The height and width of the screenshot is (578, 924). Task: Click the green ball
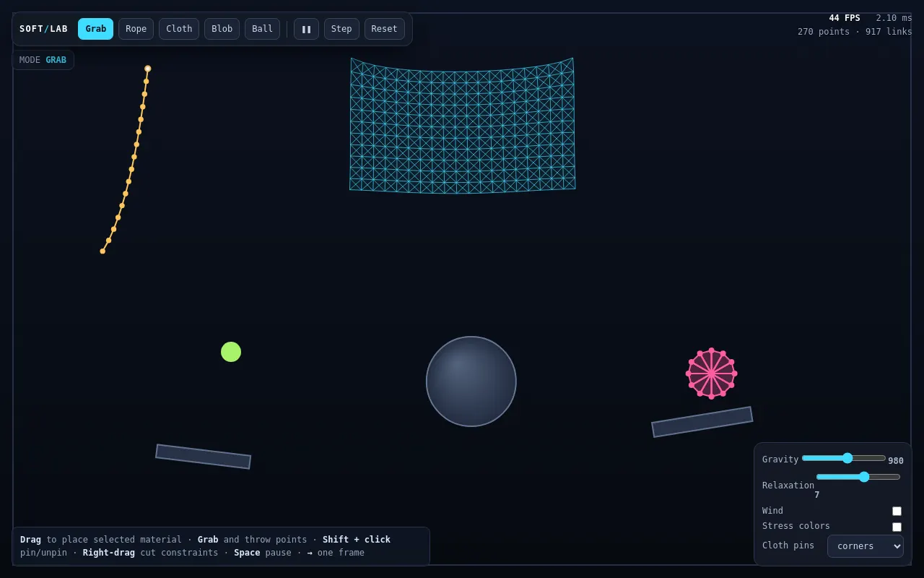point(231,352)
